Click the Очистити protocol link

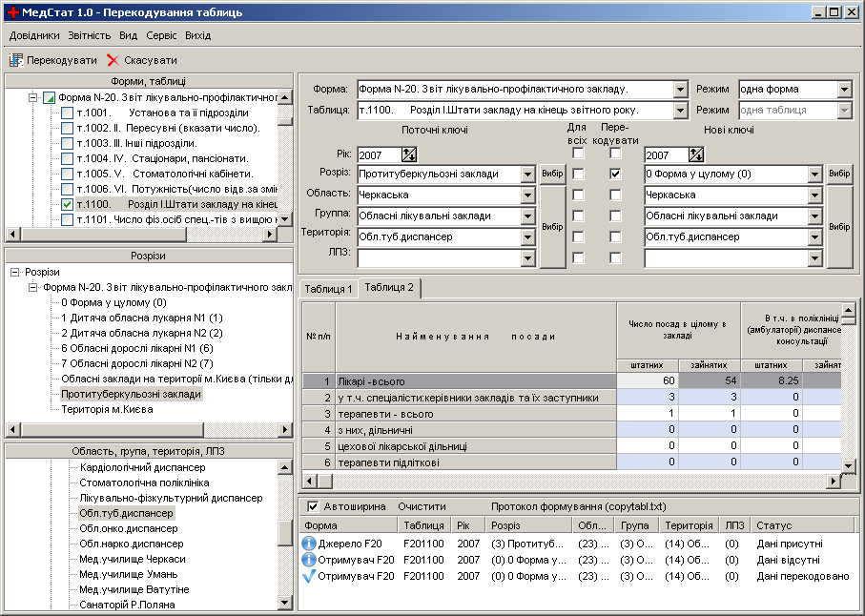pos(422,506)
